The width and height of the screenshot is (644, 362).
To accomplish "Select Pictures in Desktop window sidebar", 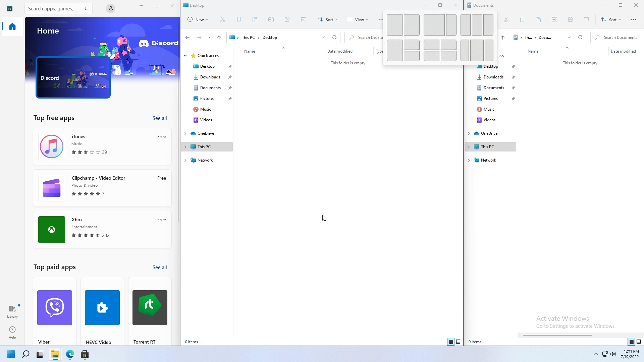I will [207, 99].
